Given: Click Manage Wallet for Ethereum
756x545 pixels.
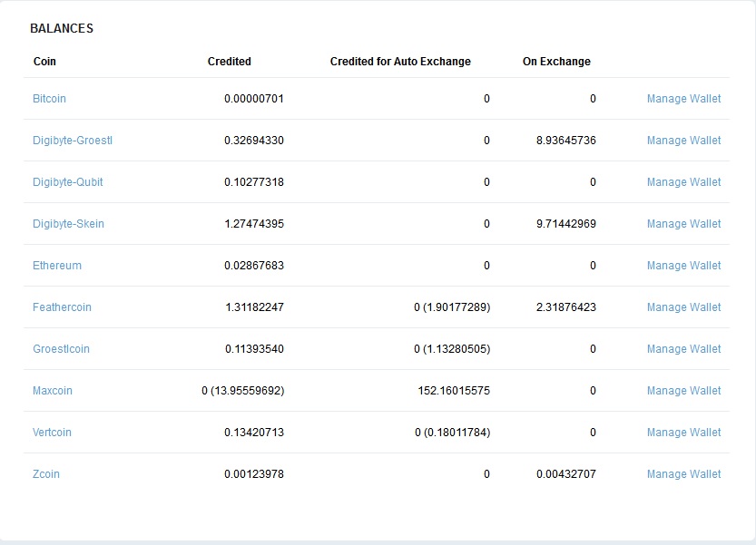Looking at the screenshot, I should [x=683, y=266].
